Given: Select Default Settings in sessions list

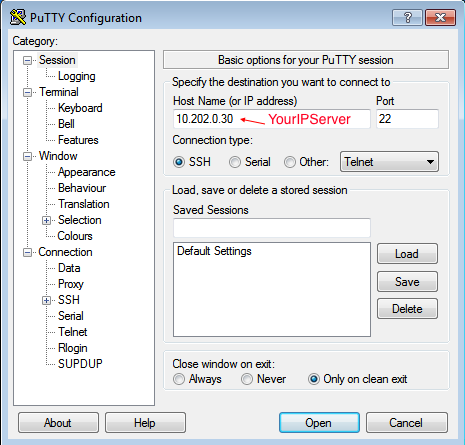Looking at the screenshot, I should [x=214, y=251].
